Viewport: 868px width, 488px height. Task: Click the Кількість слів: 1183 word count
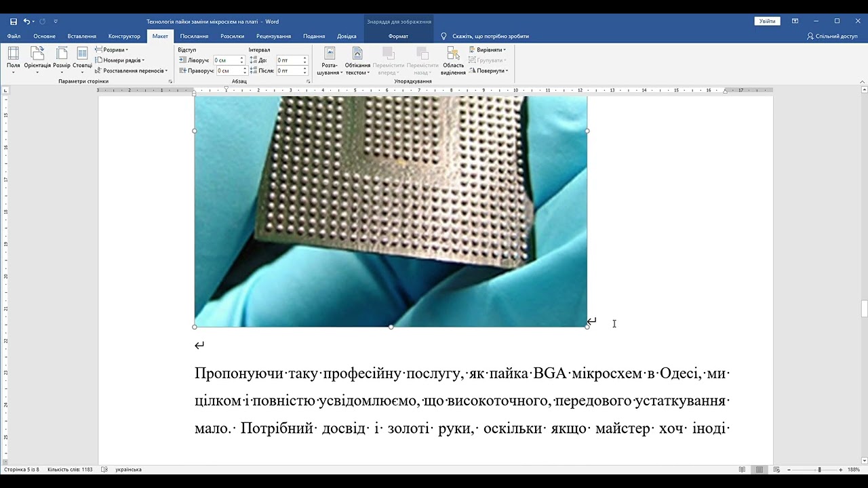coord(70,469)
